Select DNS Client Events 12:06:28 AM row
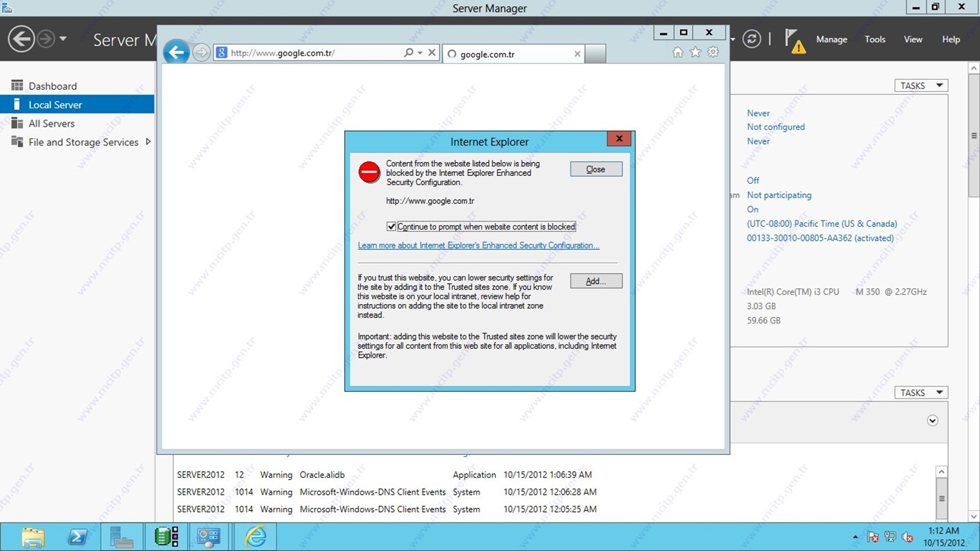 click(x=387, y=492)
